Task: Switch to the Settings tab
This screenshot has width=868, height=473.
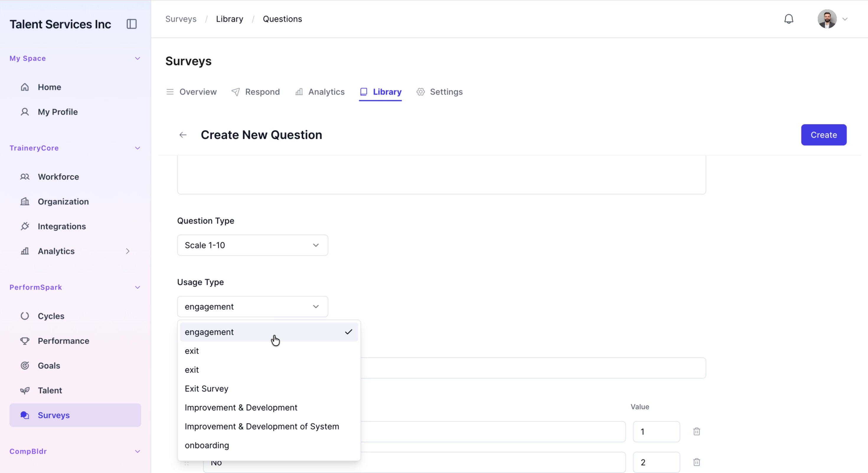Action: click(439, 92)
